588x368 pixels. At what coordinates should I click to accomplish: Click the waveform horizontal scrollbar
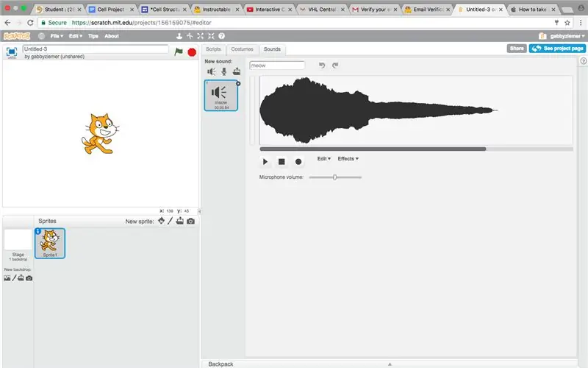pos(373,149)
